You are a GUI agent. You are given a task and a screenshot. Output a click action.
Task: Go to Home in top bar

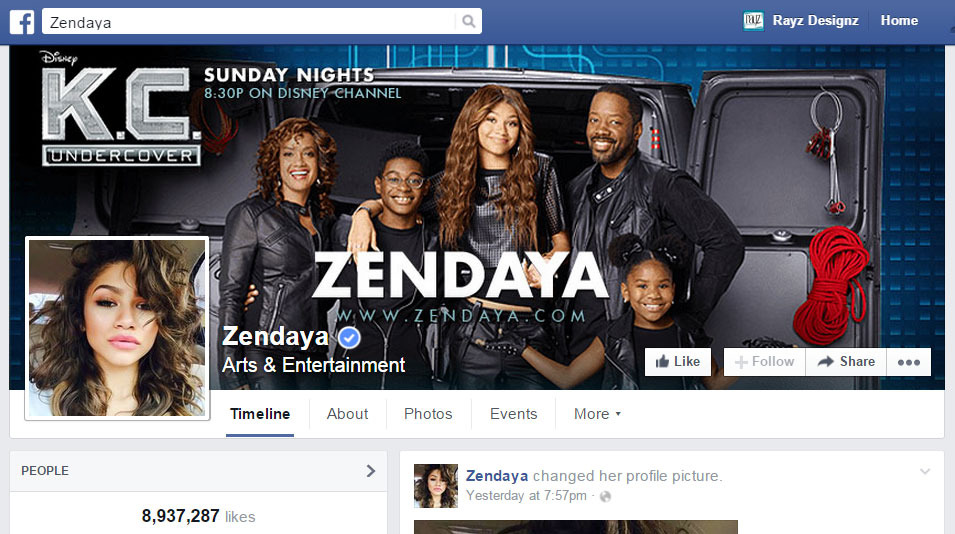[899, 21]
